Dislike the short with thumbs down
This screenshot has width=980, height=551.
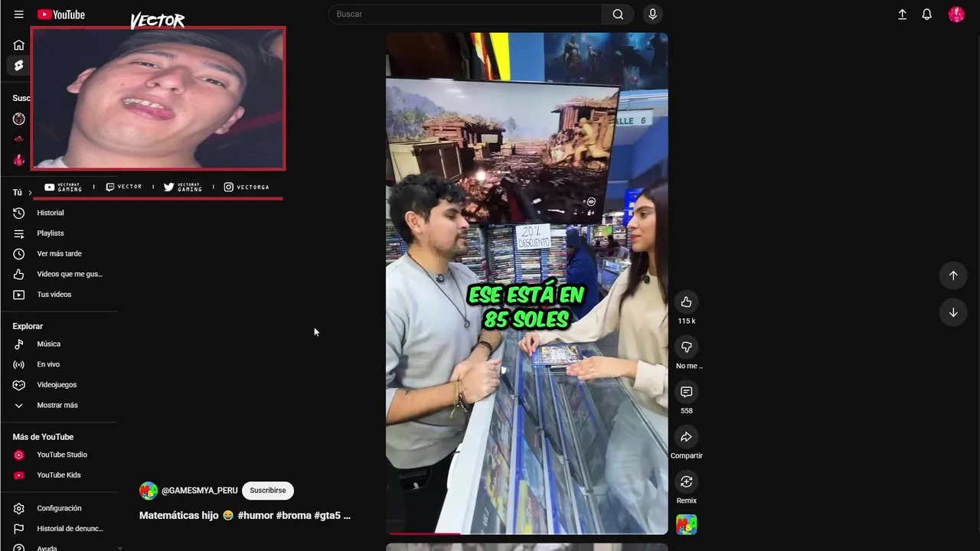(x=686, y=347)
